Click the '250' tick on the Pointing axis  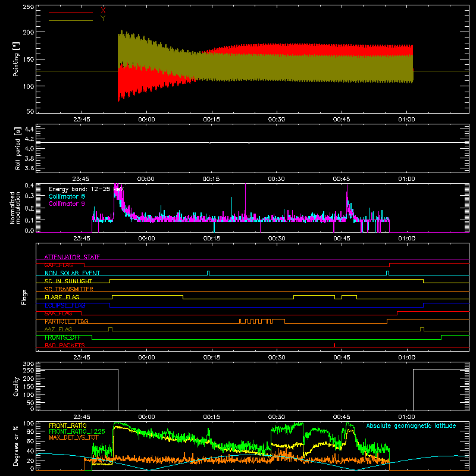29,7
